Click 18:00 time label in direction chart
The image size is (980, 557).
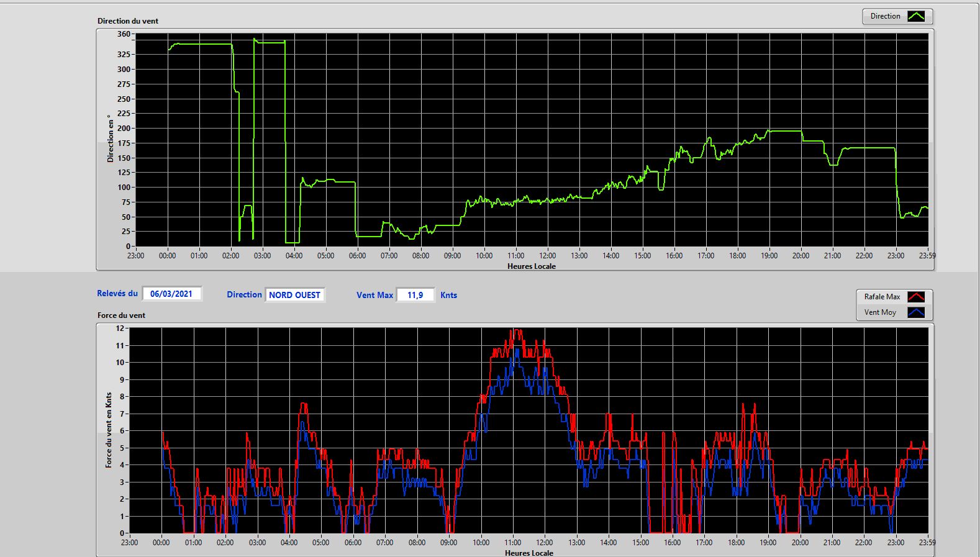(x=738, y=256)
